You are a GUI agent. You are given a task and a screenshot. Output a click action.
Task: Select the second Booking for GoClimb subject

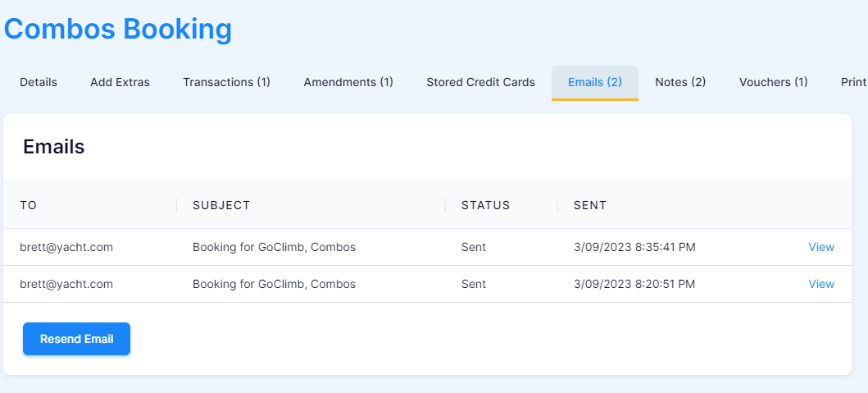[x=274, y=284]
